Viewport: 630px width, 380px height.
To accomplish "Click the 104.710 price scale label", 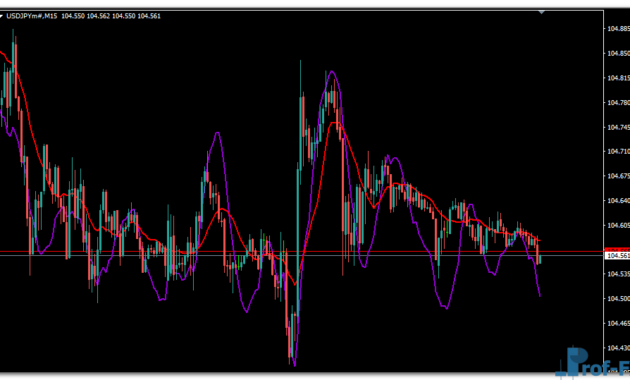I will tap(618, 151).
